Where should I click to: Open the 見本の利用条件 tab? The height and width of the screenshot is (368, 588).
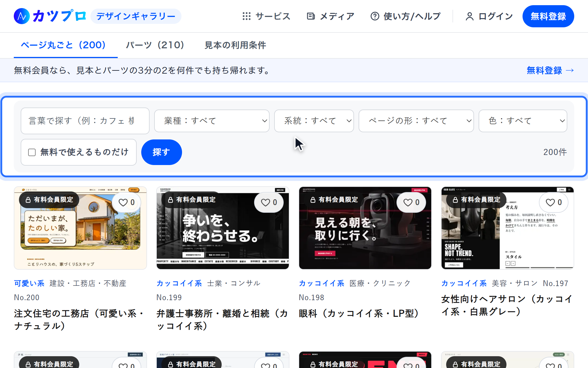point(235,45)
